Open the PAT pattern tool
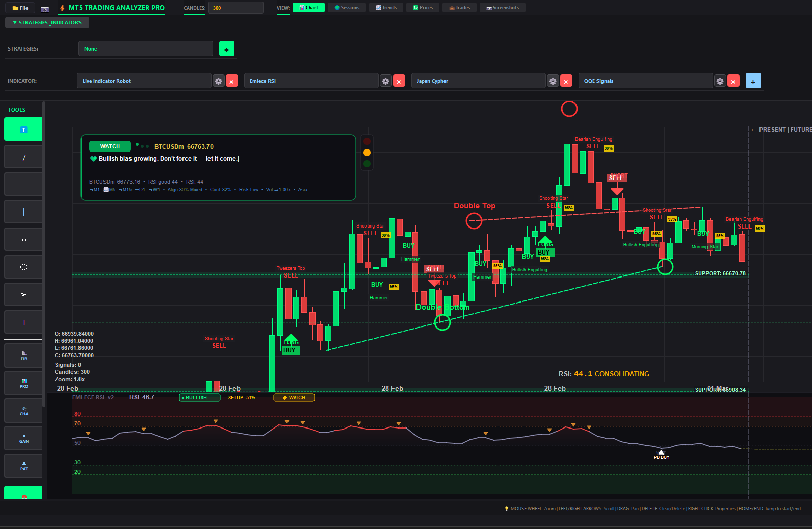The width and height of the screenshot is (812, 529). point(23,466)
